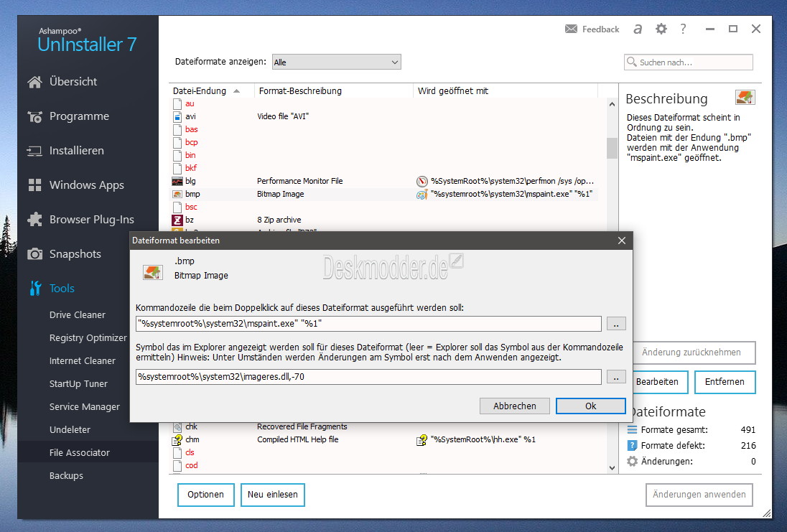Image resolution: width=787 pixels, height=532 pixels.
Task: Click the Ashampoo 'a' logo icon
Action: [x=638, y=29]
